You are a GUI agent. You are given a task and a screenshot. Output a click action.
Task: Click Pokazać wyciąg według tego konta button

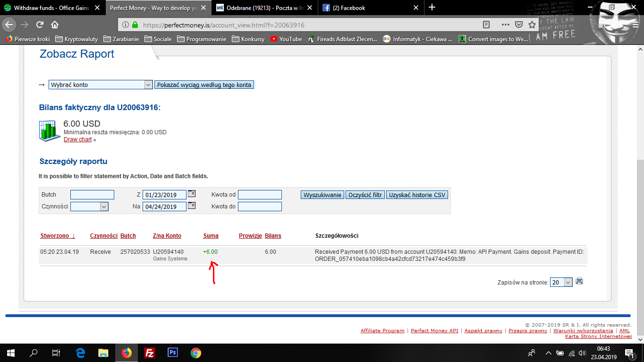204,85
